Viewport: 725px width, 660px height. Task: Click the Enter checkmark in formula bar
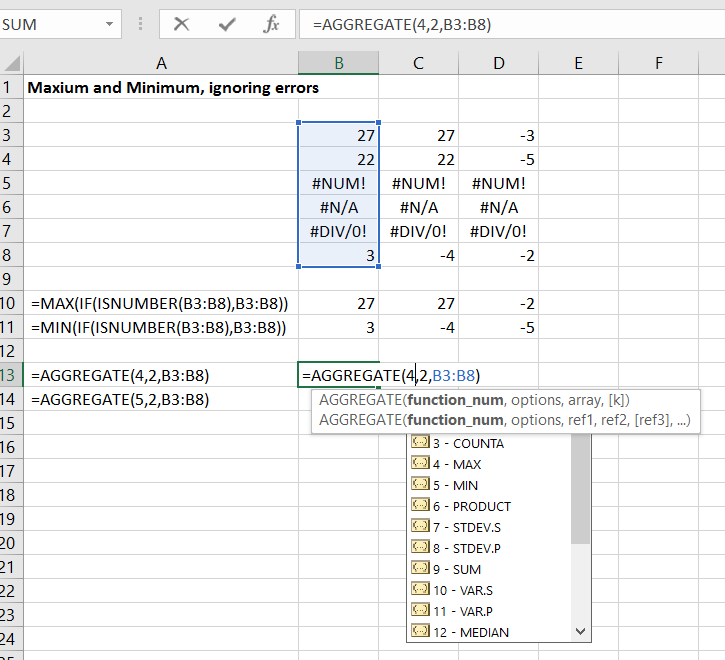[227, 24]
